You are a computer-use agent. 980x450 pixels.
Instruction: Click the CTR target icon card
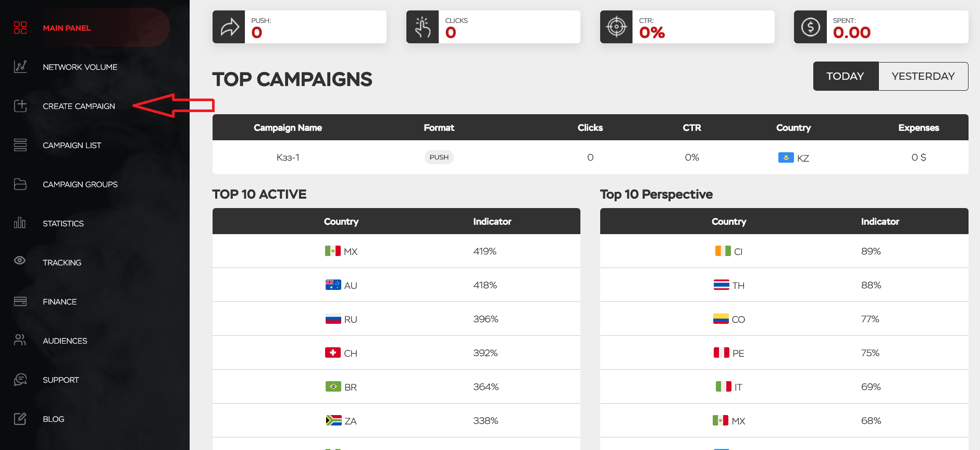(x=616, y=27)
